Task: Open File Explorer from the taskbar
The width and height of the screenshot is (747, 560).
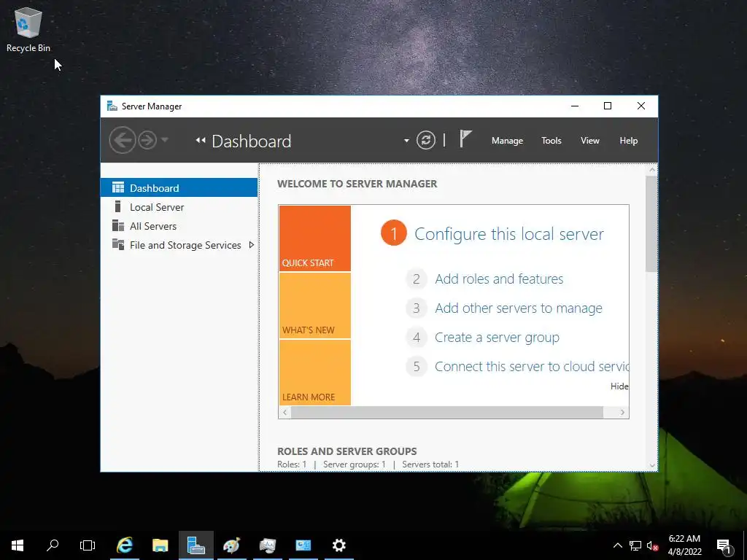Action: [160, 545]
